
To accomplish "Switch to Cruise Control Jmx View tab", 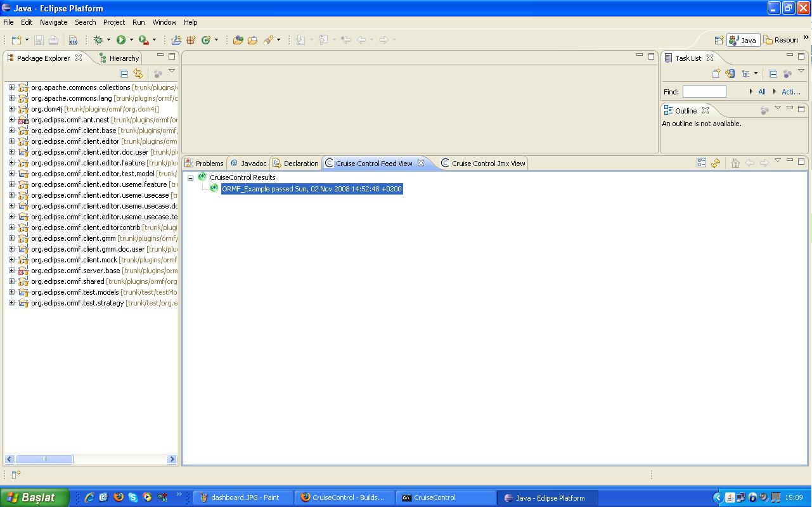I will coord(483,164).
